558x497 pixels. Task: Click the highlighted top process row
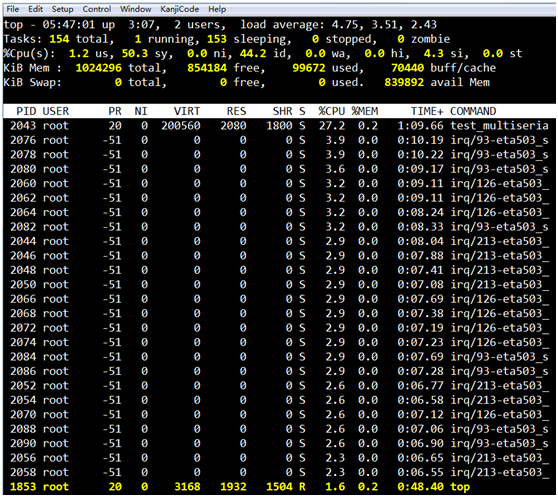pos(279,487)
